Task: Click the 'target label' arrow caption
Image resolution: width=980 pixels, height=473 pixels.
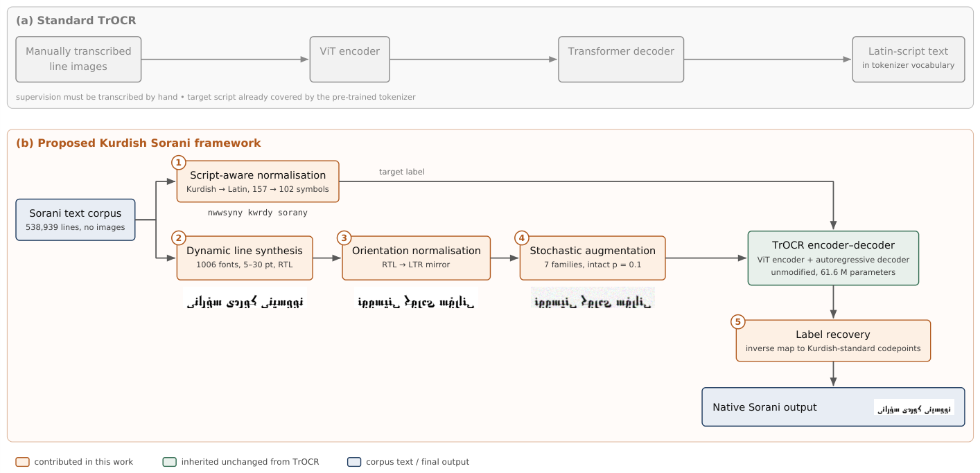Action: [402, 172]
